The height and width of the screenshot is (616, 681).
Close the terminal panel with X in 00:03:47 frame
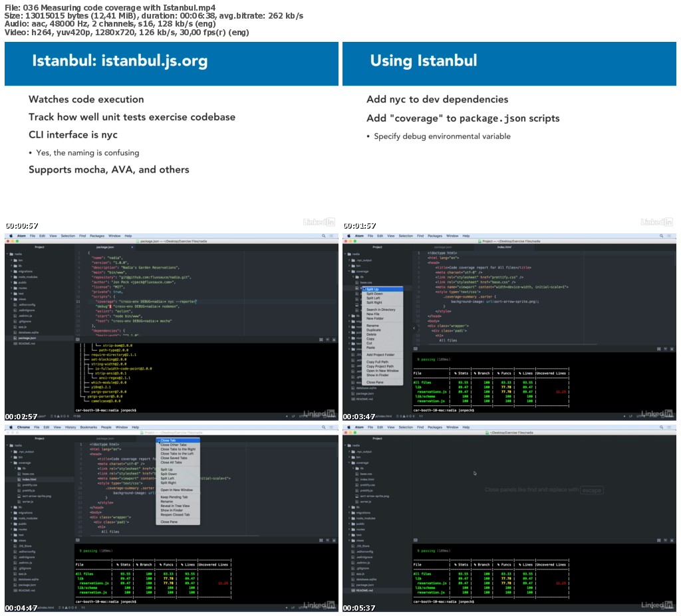click(x=672, y=349)
